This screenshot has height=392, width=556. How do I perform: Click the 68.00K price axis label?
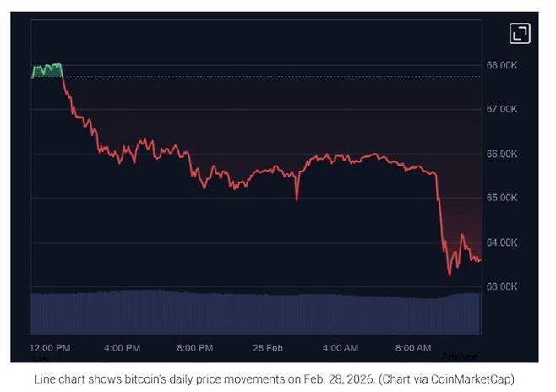point(500,65)
